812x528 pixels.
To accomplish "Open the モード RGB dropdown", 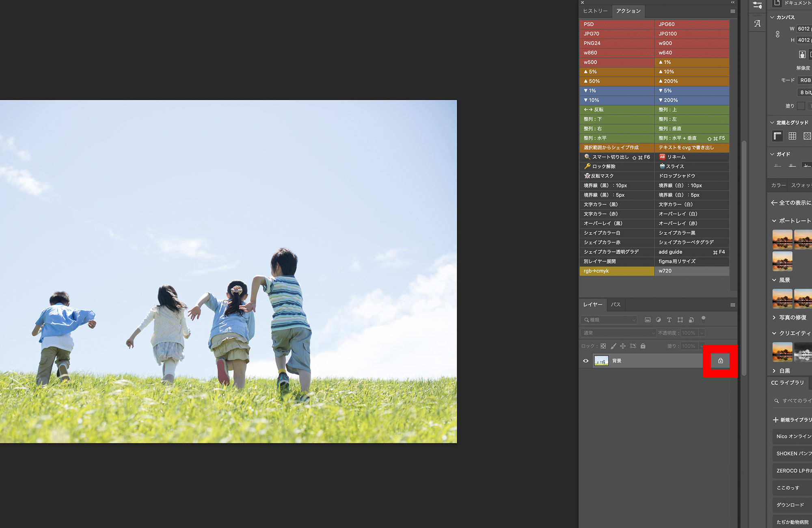I will 805,80.
